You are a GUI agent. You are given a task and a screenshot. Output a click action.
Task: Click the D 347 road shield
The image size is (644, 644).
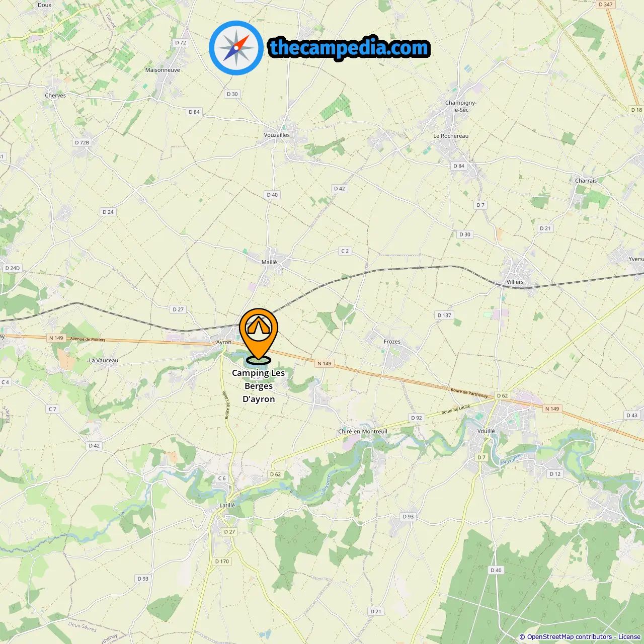coord(606,5)
